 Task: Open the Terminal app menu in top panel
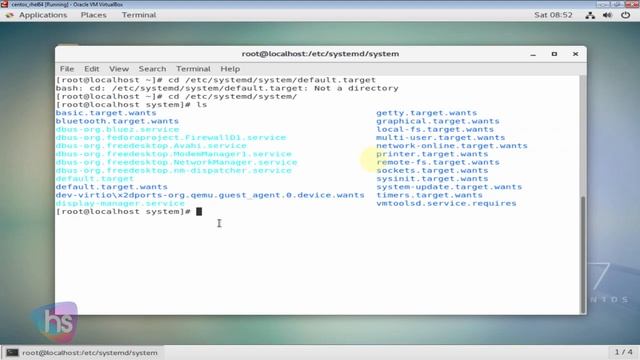(139, 15)
